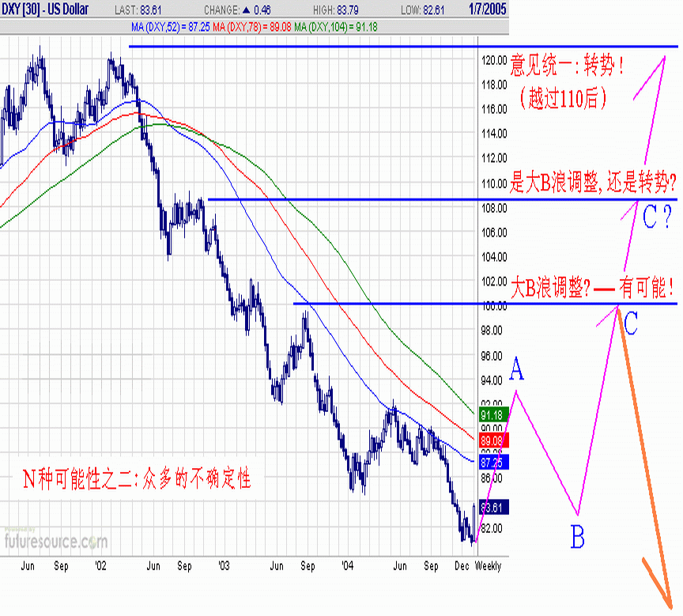Click the 96.00 price axis label
The width and height of the screenshot is (683, 616).
[x=492, y=357]
